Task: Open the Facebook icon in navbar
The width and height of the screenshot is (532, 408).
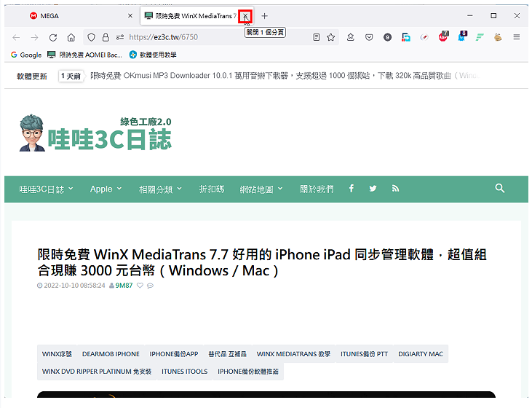Action: click(352, 188)
